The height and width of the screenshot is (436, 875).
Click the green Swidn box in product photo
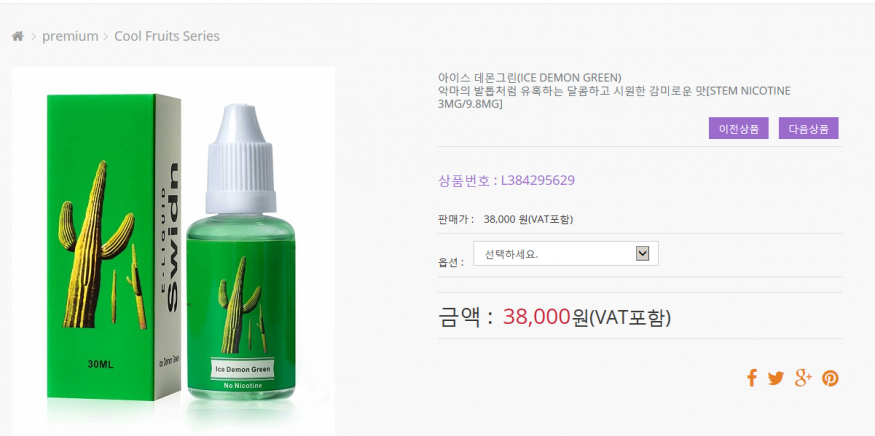pyautogui.click(x=114, y=247)
